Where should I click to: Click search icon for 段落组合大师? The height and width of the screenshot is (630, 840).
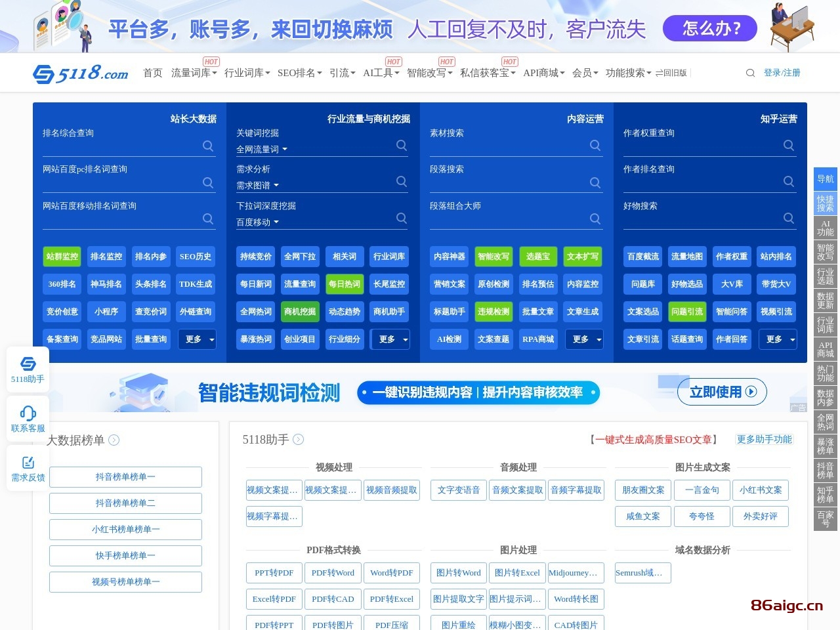pos(595,219)
